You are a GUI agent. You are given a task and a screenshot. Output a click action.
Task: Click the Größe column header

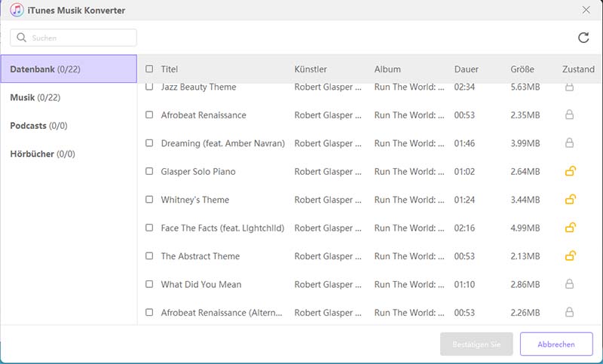coord(522,69)
